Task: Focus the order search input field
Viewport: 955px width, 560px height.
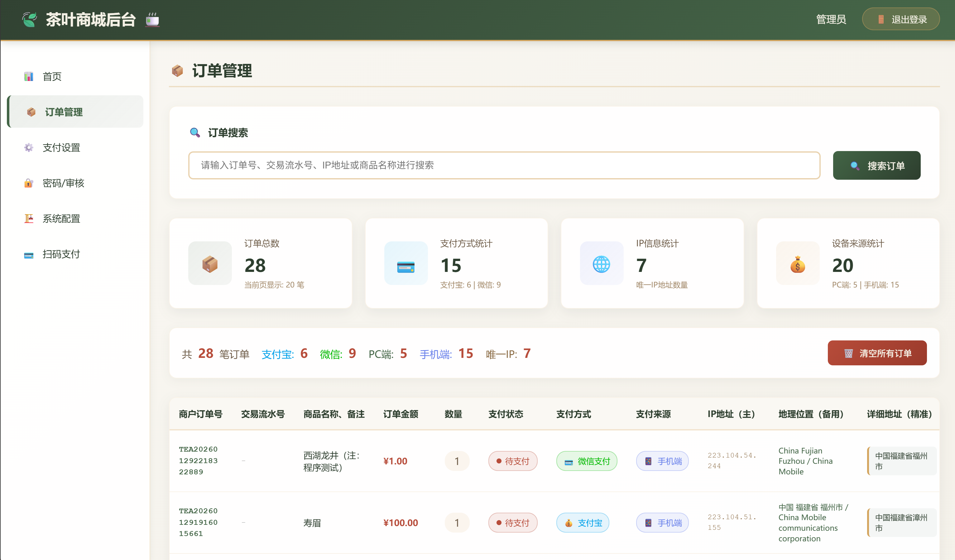Action: pyautogui.click(x=504, y=165)
